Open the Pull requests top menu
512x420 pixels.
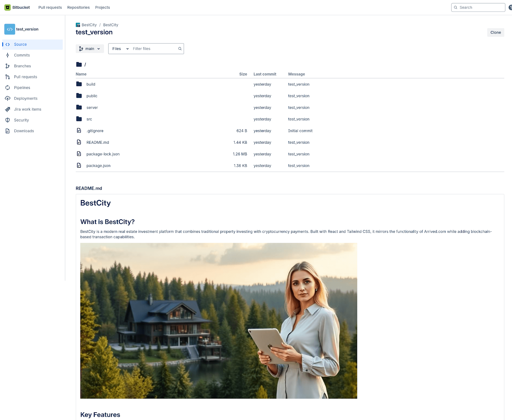(50, 7)
